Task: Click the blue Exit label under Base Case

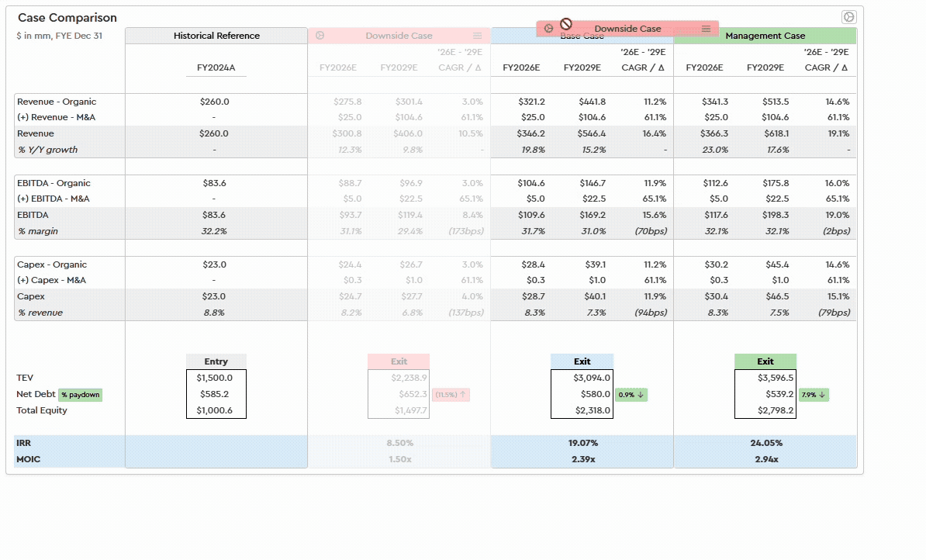Action: tap(582, 361)
